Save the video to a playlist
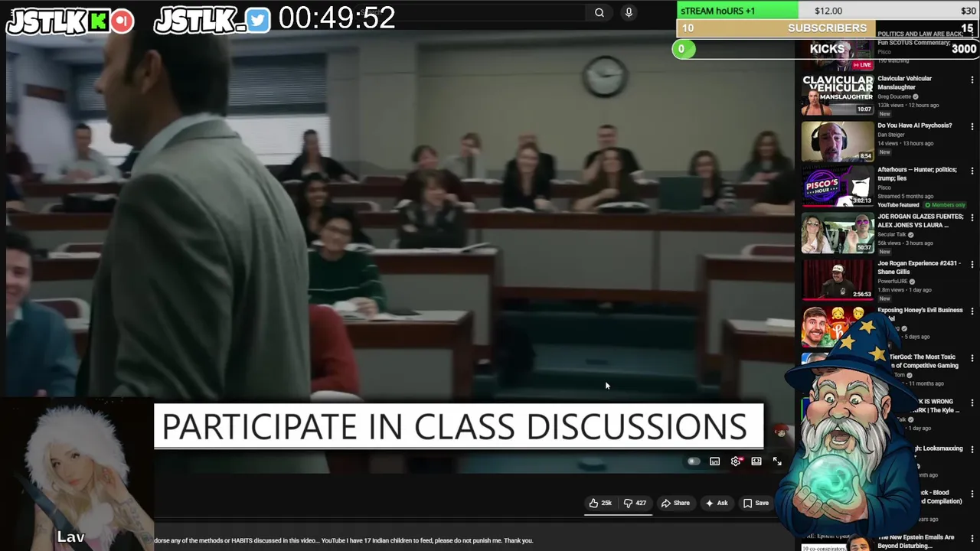The height and width of the screenshot is (551, 980). click(756, 503)
